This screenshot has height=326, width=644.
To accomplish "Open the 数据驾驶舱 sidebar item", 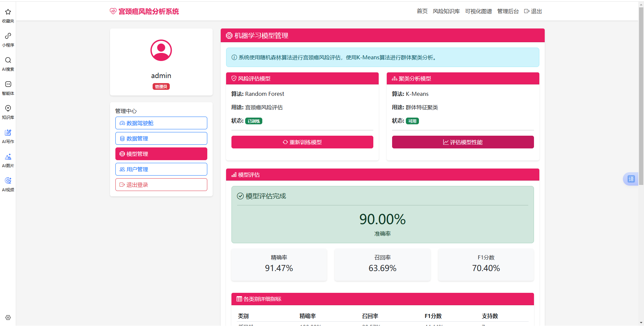I will [161, 123].
